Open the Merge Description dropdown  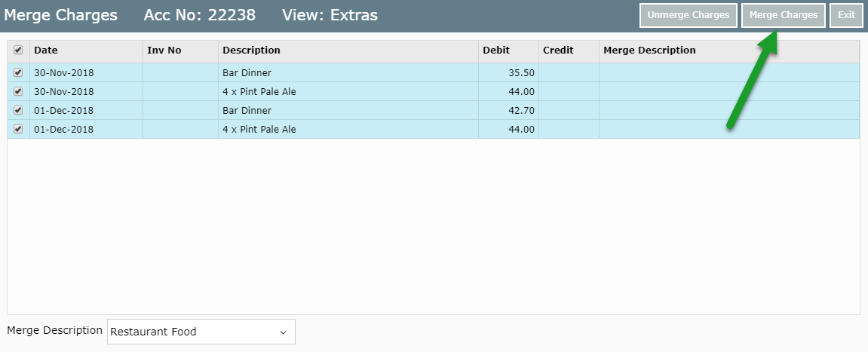[x=201, y=332]
